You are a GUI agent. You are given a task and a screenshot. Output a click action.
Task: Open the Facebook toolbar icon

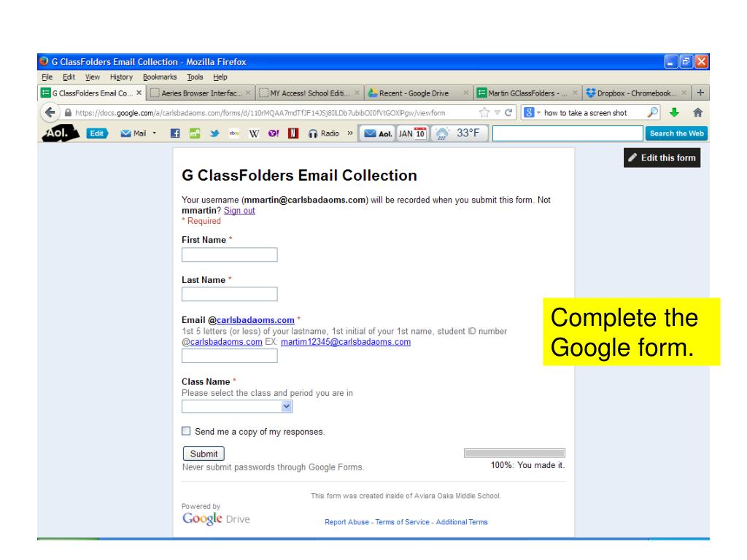pos(175,134)
